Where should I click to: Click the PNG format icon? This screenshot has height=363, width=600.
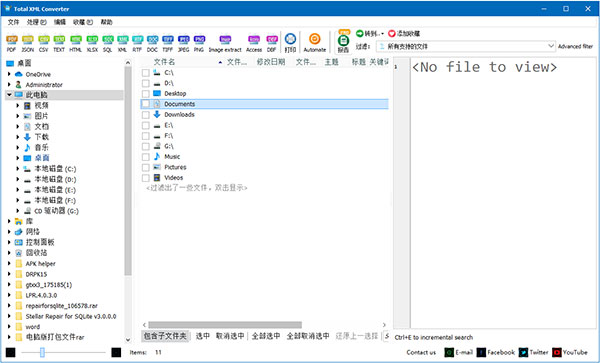[x=199, y=43]
